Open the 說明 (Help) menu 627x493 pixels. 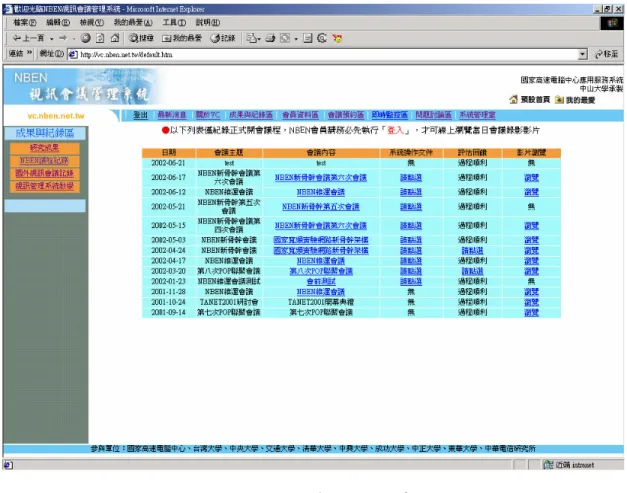click(208, 22)
